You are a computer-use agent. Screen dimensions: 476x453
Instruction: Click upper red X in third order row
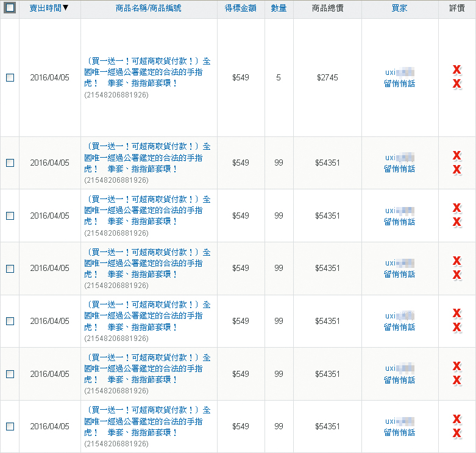tap(457, 208)
